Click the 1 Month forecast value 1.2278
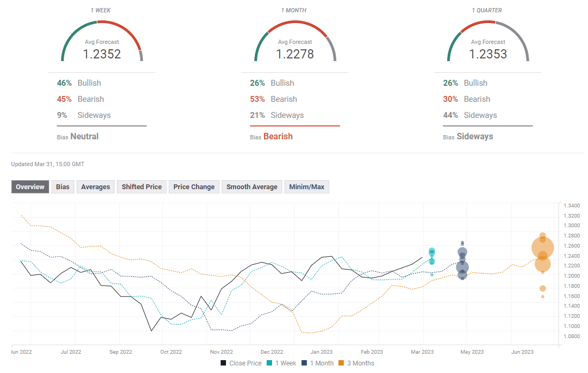 tap(295, 54)
